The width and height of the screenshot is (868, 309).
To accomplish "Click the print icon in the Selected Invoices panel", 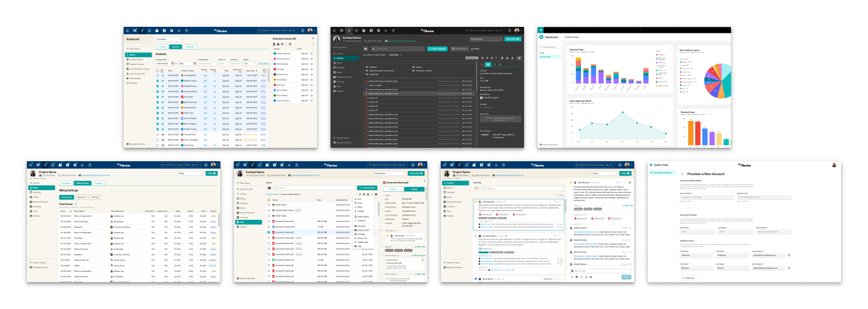I will pyautogui.click(x=282, y=44).
